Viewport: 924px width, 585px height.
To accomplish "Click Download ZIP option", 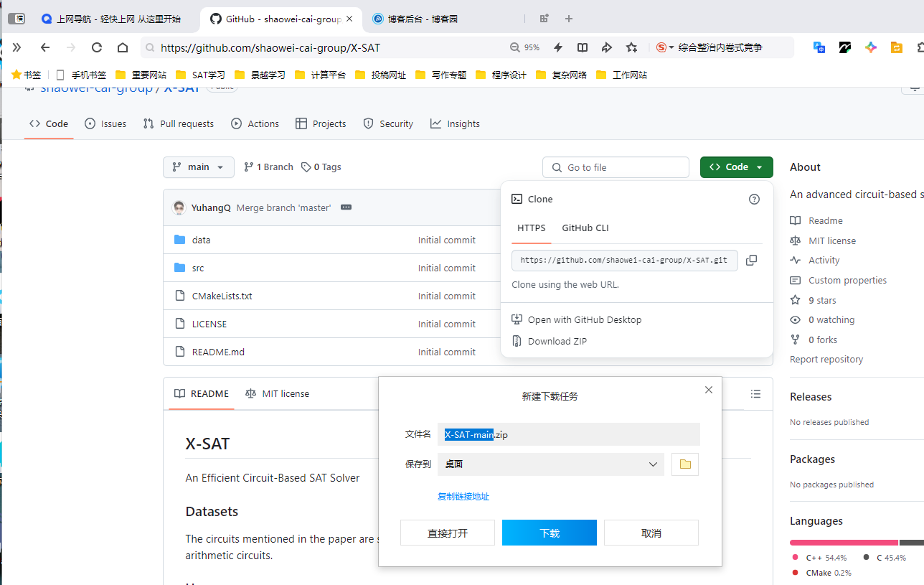I will tap(557, 341).
